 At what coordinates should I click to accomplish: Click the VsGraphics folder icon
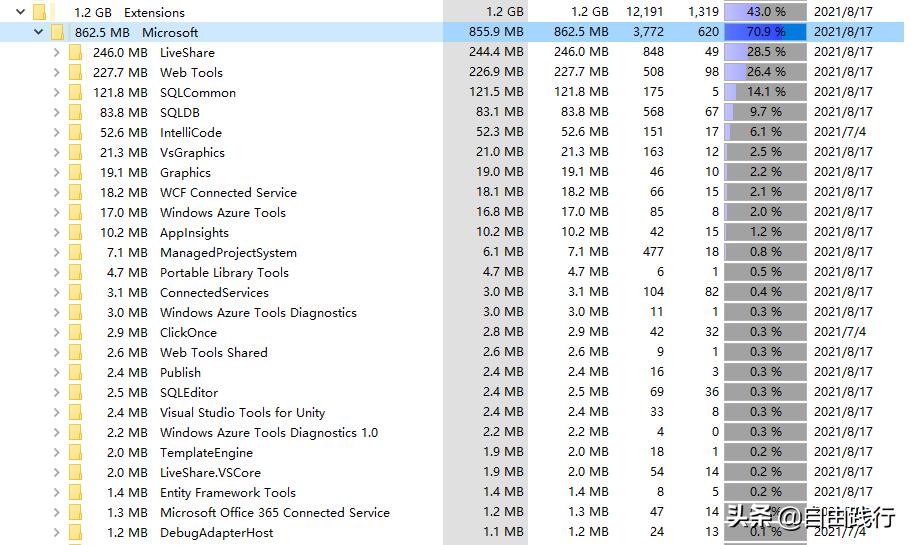tap(75, 152)
